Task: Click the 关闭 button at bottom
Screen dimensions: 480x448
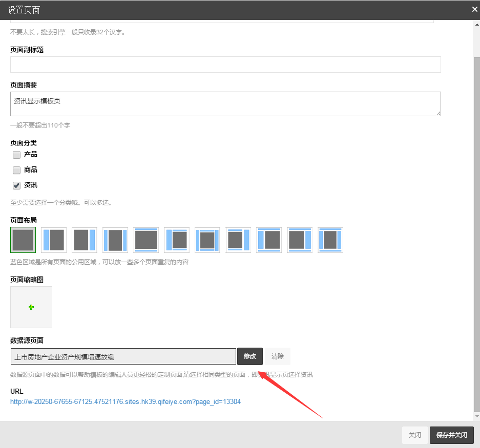Action: coord(414,435)
